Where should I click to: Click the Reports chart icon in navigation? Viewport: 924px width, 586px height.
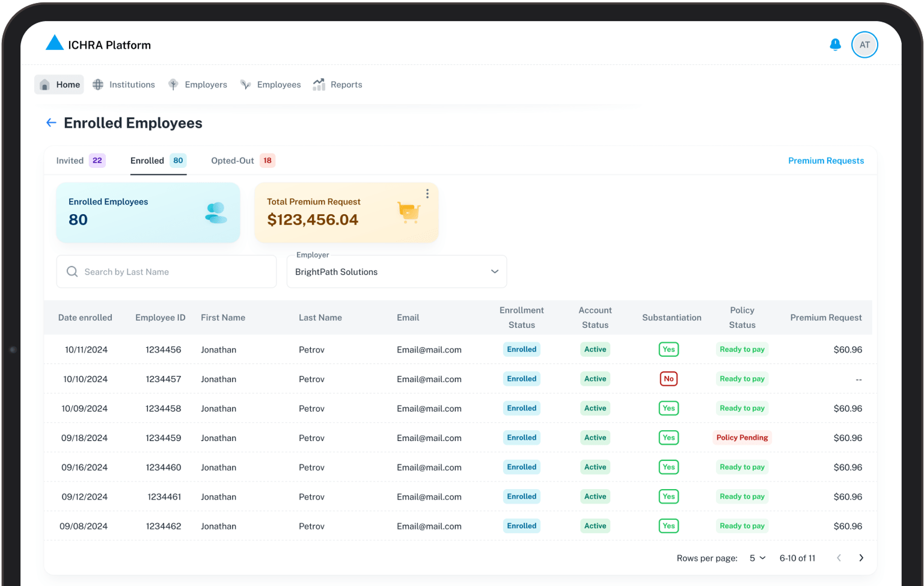pyautogui.click(x=319, y=85)
